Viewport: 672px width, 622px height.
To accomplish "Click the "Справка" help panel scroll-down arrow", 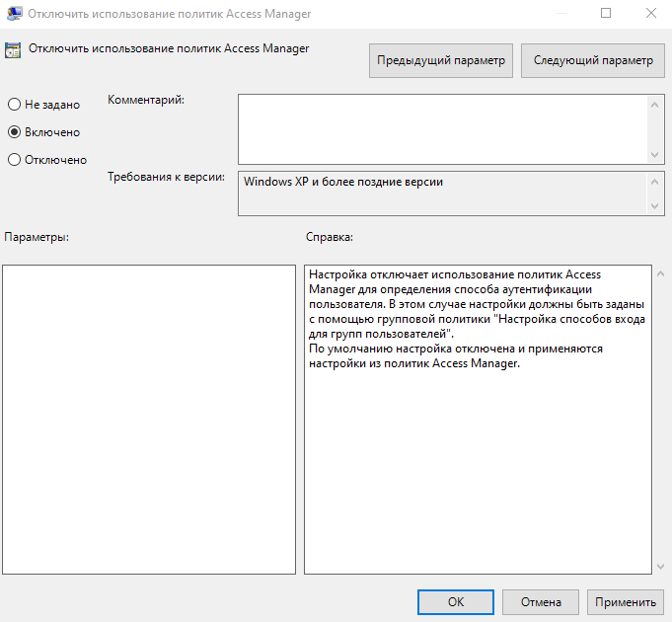I will 660,565.
